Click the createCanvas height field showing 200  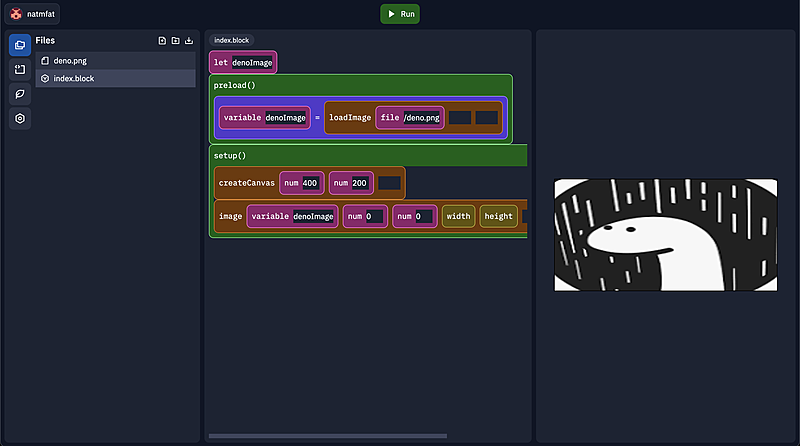(x=360, y=183)
